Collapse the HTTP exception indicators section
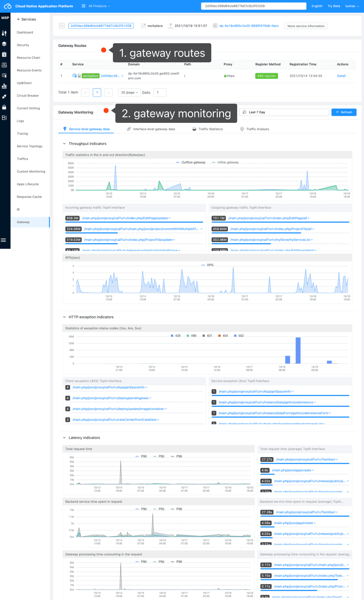The height and width of the screenshot is (600, 364). click(64, 317)
